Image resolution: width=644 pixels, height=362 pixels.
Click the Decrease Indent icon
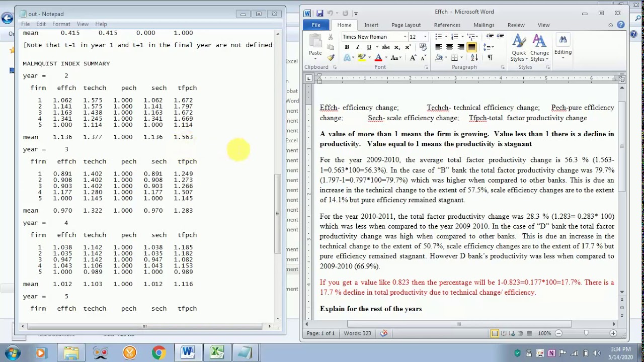(x=490, y=37)
